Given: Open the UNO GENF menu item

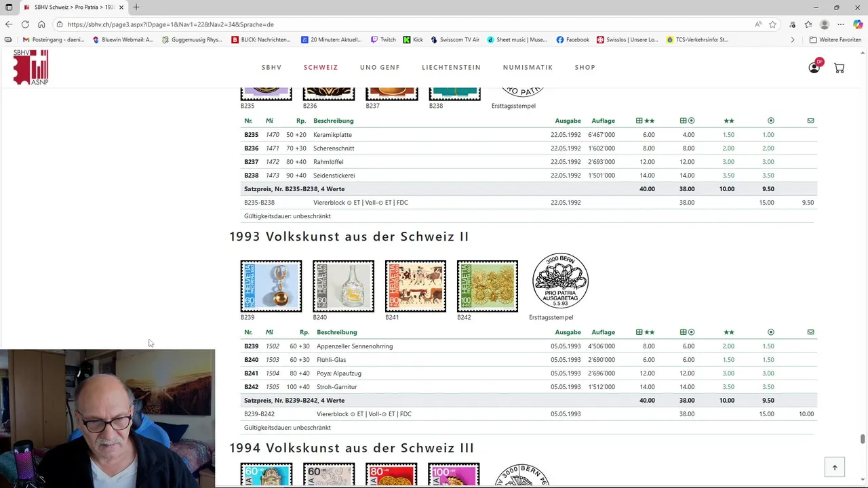Looking at the screenshot, I should tap(380, 67).
